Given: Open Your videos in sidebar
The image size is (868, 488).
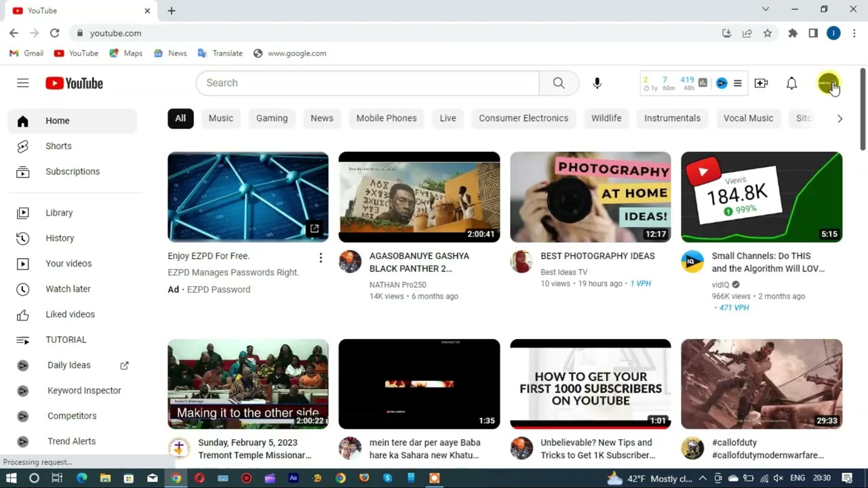Looking at the screenshot, I should [x=73, y=264].
